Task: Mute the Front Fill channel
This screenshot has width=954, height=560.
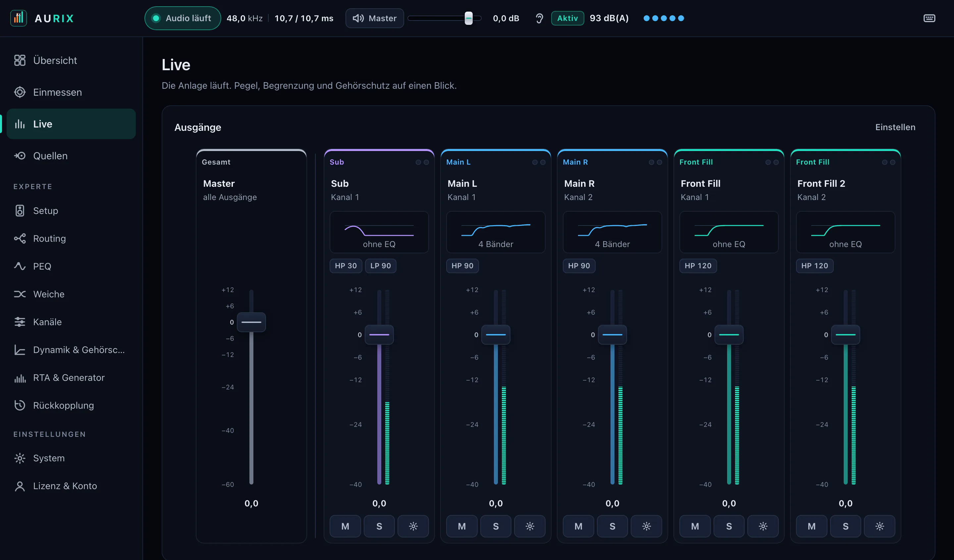Action: (695, 526)
